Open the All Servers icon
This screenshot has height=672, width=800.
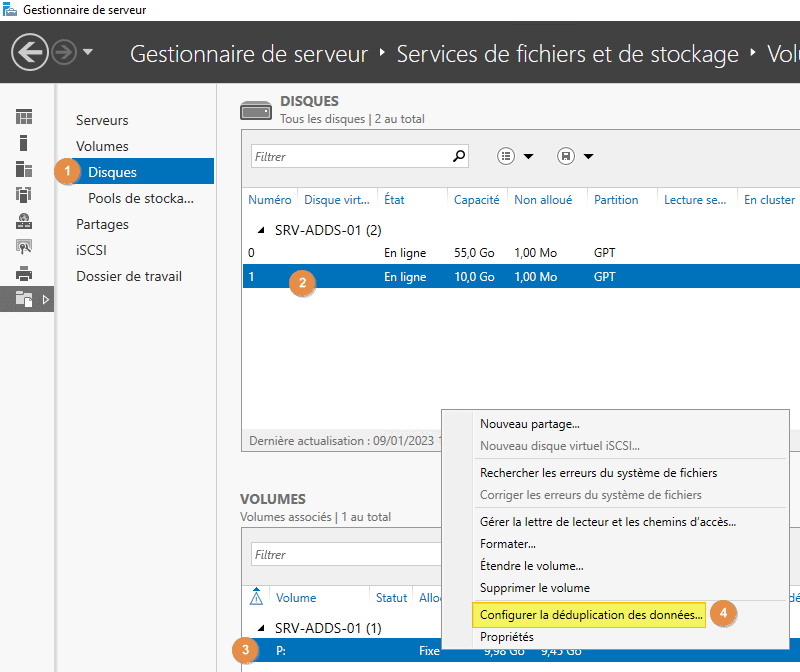pos(25,168)
